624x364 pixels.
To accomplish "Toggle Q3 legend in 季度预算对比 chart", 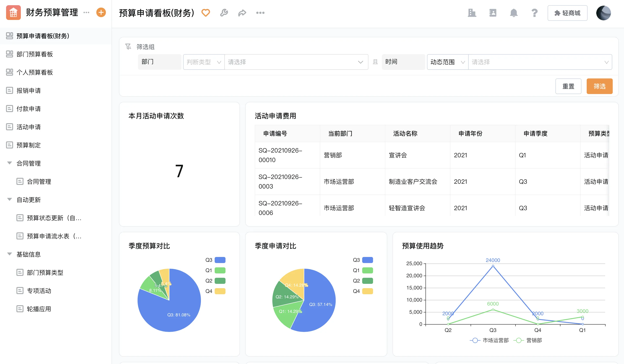I will [x=220, y=260].
